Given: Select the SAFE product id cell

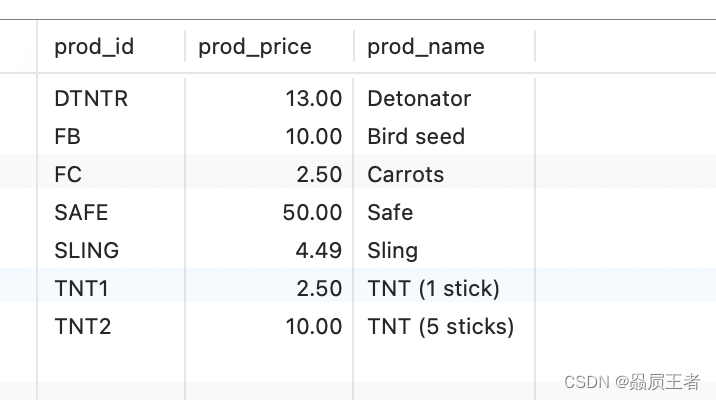Looking at the screenshot, I should tap(81, 212).
